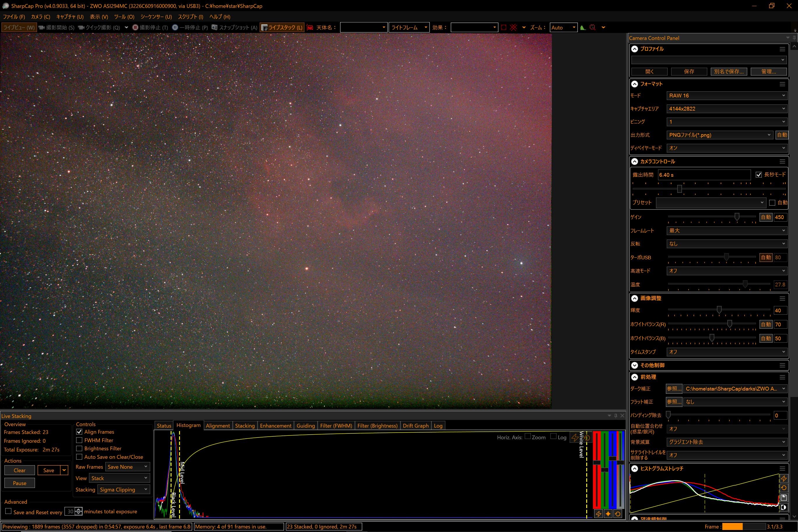Click the star icon below the color sliders
The image size is (798, 532).
[x=608, y=514]
